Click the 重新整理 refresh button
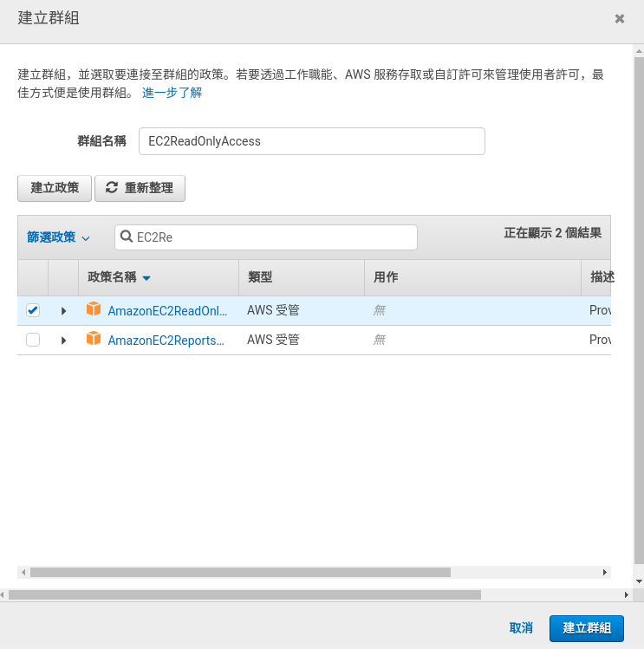 click(x=140, y=188)
